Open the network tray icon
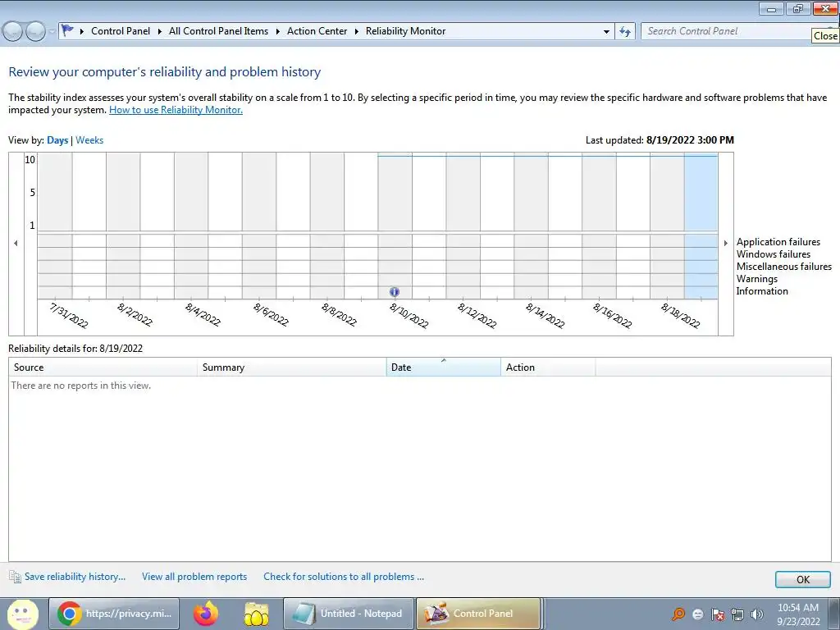840x630 pixels. coord(737,614)
